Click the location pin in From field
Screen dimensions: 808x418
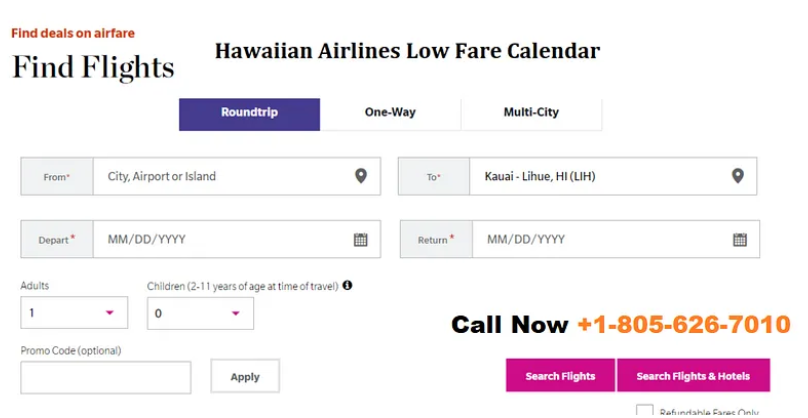(x=361, y=176)
